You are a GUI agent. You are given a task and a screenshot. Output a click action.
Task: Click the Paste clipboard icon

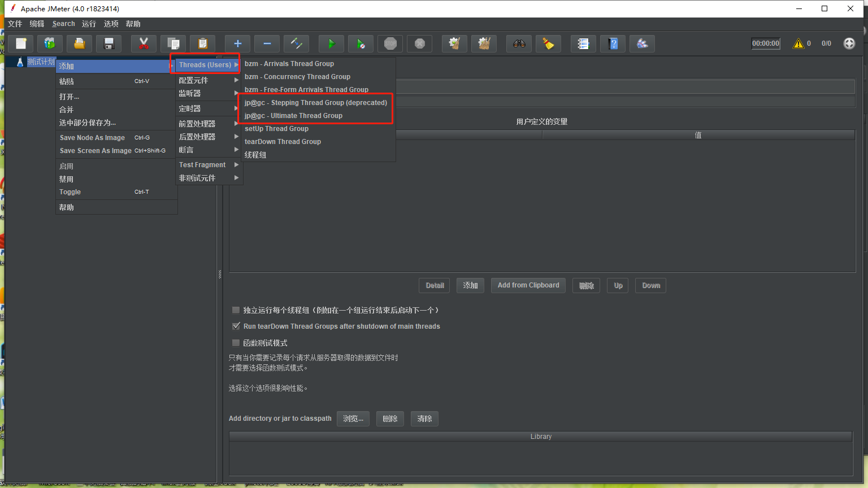click(x=203, y=43)
